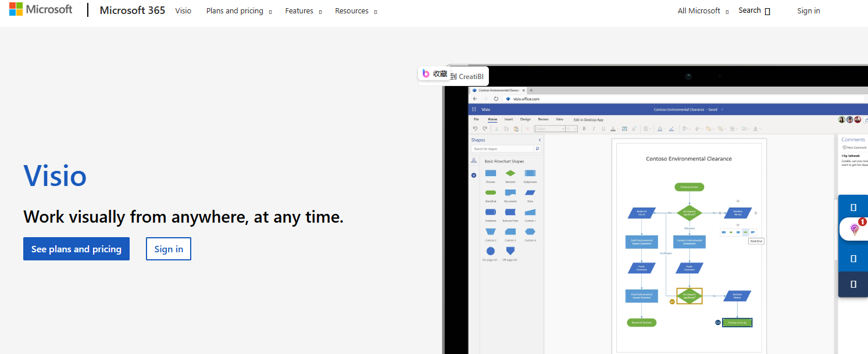Open the Visio app launcher waffle
Image resolution: width=868 pixels, height=354 pixels.
coord(474,109)
